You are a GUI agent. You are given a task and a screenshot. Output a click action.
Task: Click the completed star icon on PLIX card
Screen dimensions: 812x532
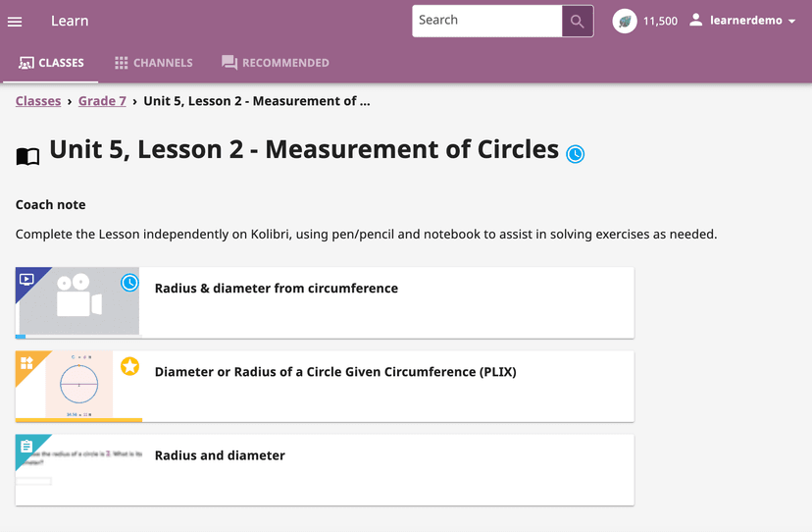tap(129, 366)
